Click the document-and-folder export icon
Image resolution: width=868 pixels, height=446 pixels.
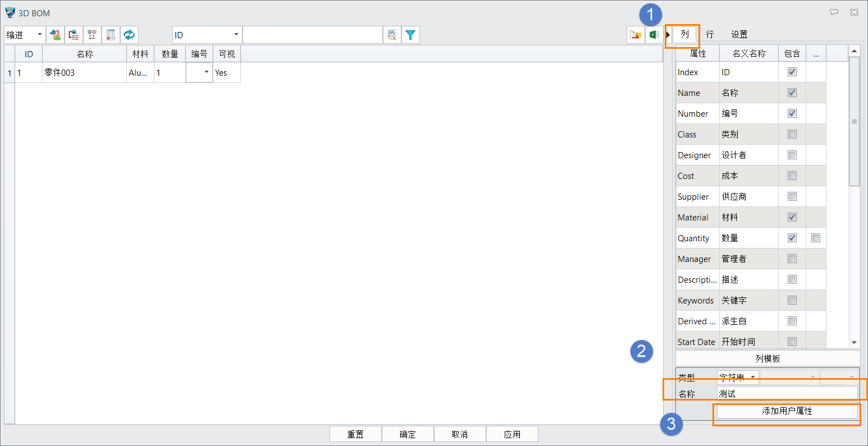(x=636, y=35)
